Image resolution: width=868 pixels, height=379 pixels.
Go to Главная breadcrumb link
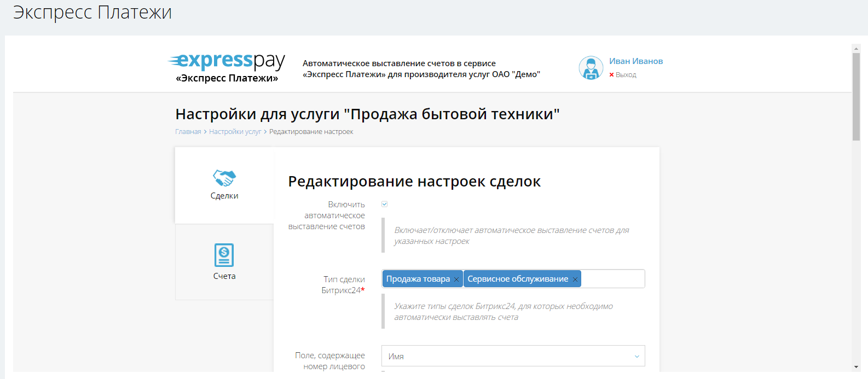click(x=188, y=132)
